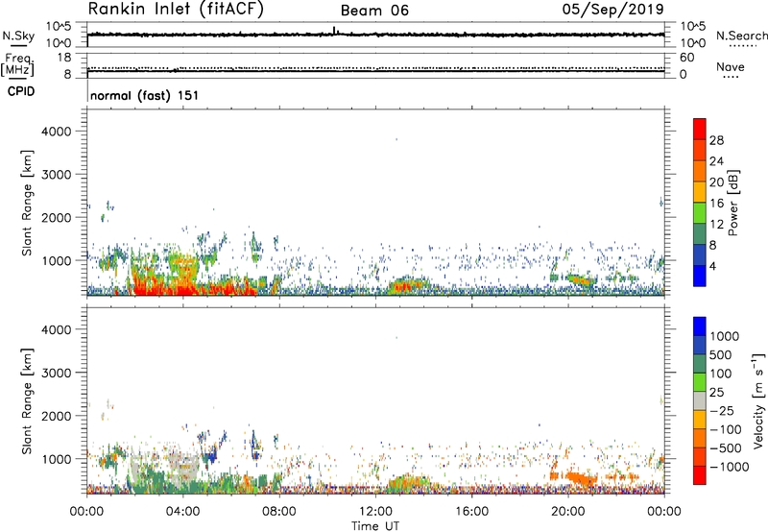Click the '20' power colorbar label
This screenshot has height=532, width=768.
(x=716, y=182)
